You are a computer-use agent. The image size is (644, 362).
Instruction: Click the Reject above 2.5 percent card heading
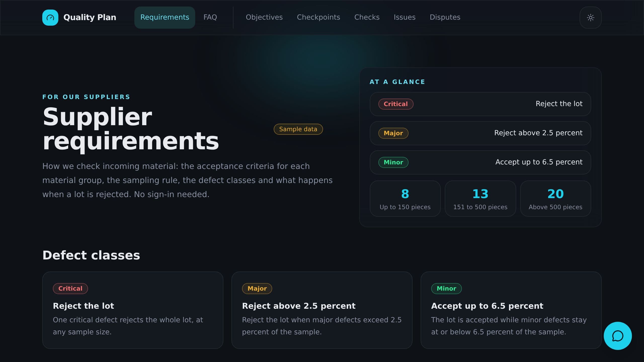pos(299,306)
